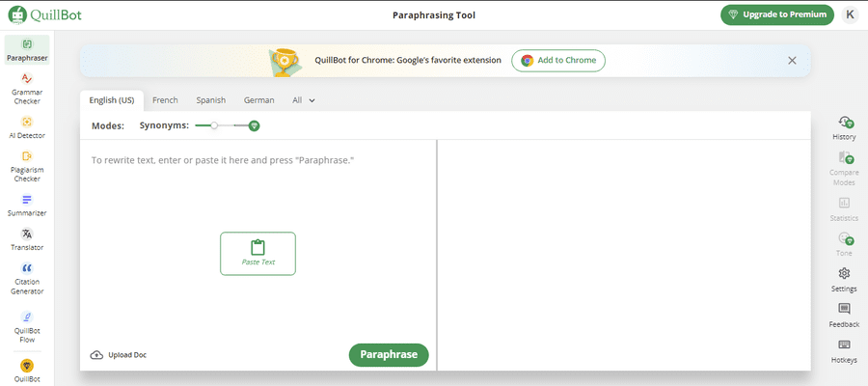Open the Grammar Checker tool
The image size is (868, 386).
click(27, 89)
